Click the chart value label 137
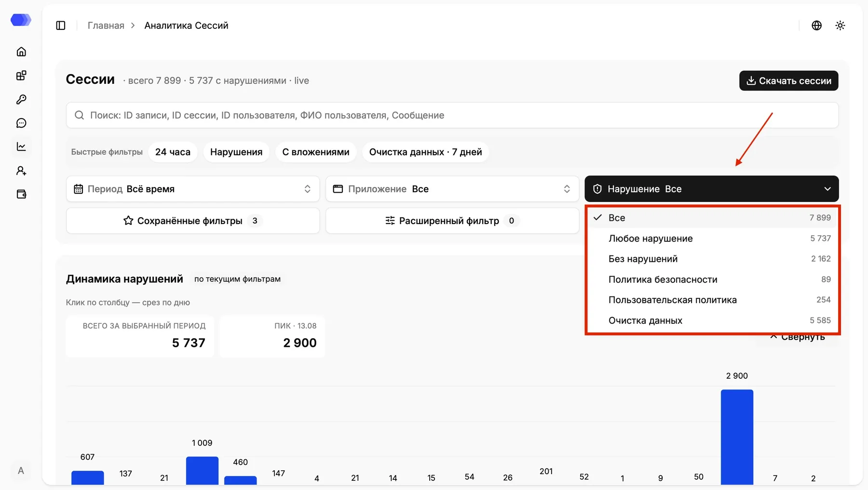868x490 pixels. 125,474
